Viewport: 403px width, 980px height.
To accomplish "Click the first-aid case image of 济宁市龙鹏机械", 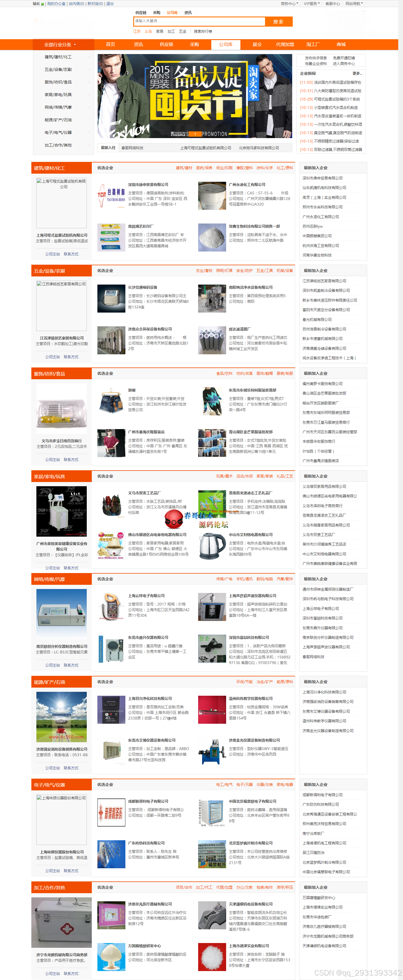I will click(61, 923).
